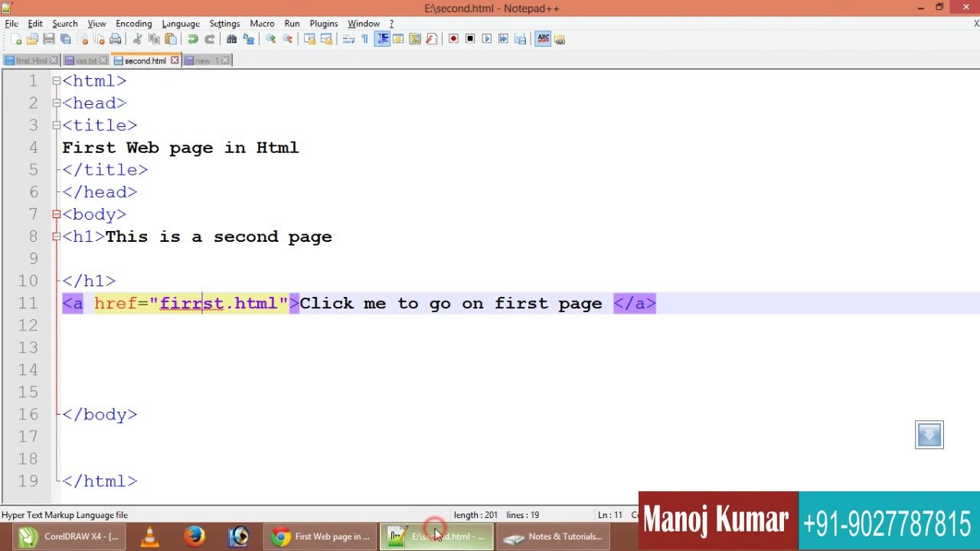Collapse the body fold on line 7
Viewport: 980px width, 551px height.
[57, 214]
